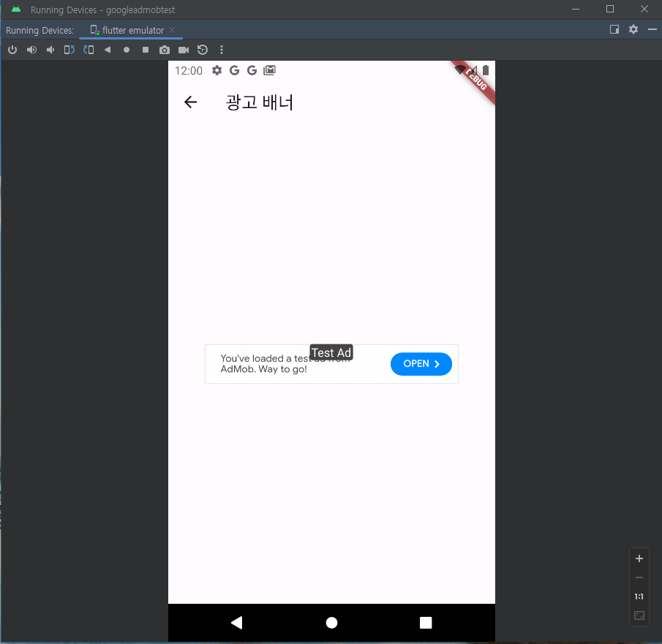Image resolution: width=662 pixels, height=644 pixels.
Task: Zoom in the emulator view with plus
Action: click(639, 558)
